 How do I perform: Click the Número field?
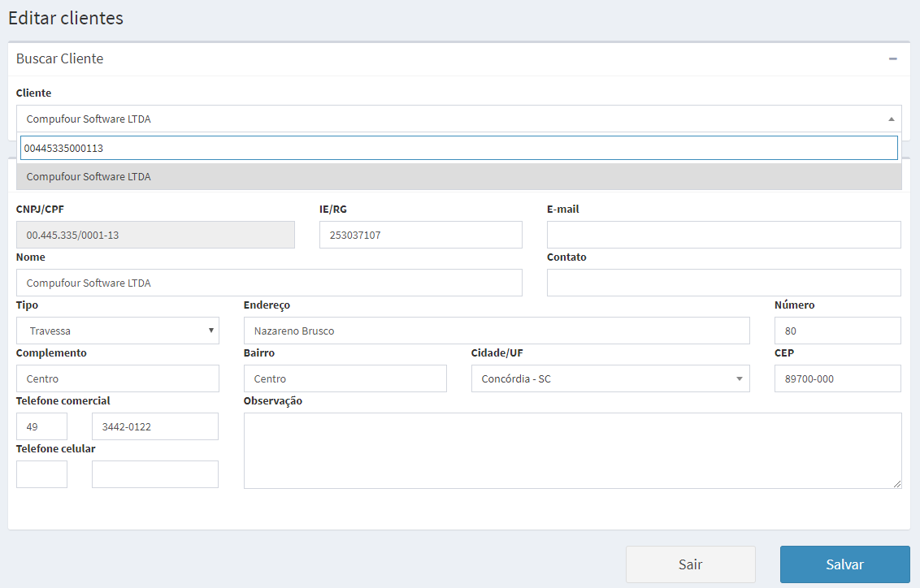pyautogui.click(x=837, y=331)
